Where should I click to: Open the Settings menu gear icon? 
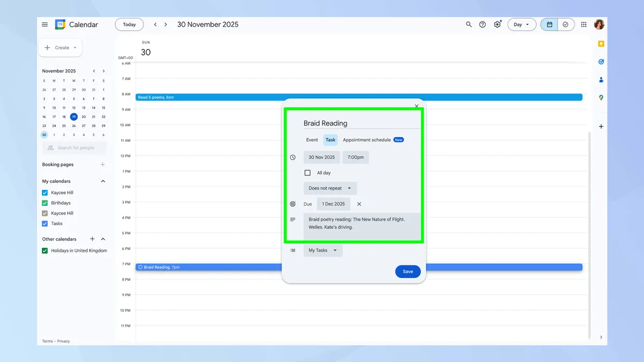(x=497, y=24)
